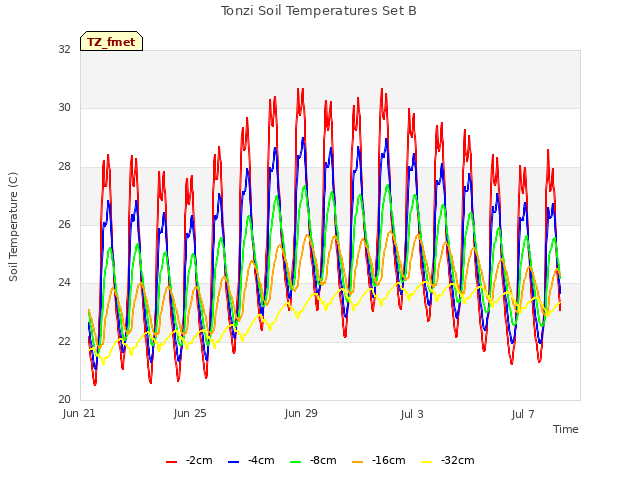Click the 22 y-axis tick label
640x480 pixels.
point(64,341)
